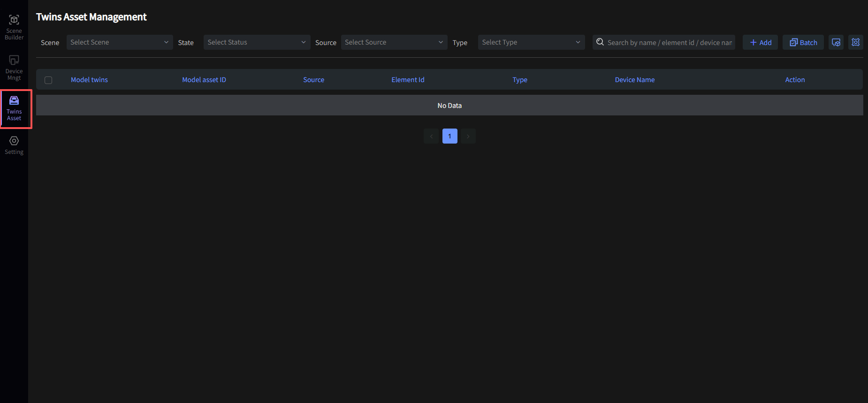This screenshot has height=403, width=868.
Task: Go to Device Mngt in sidebar
Action: [14, 67]
